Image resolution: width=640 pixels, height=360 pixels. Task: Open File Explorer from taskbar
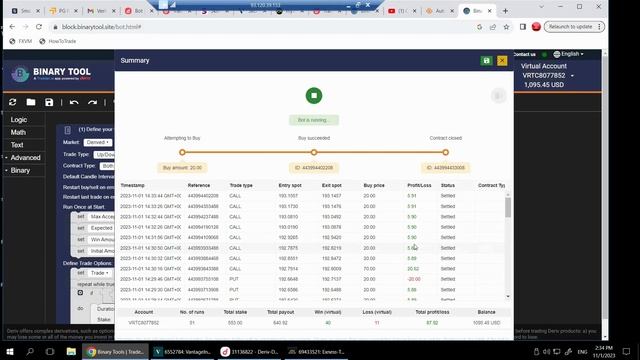click(x=71, y=351)
